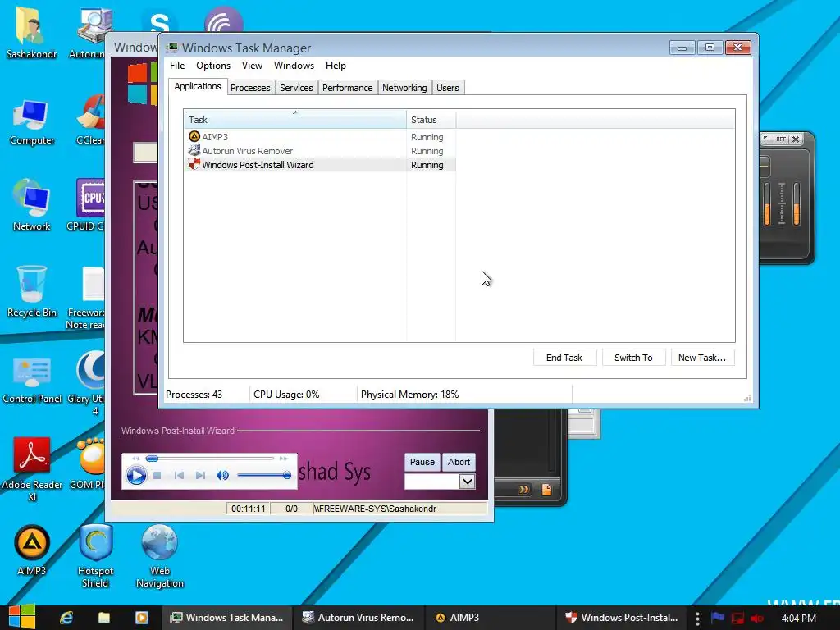Image resolution: width=840 pixels, height=630 pixels.
Task: Click the stop button in wizard player
Action: click(157, 475)
